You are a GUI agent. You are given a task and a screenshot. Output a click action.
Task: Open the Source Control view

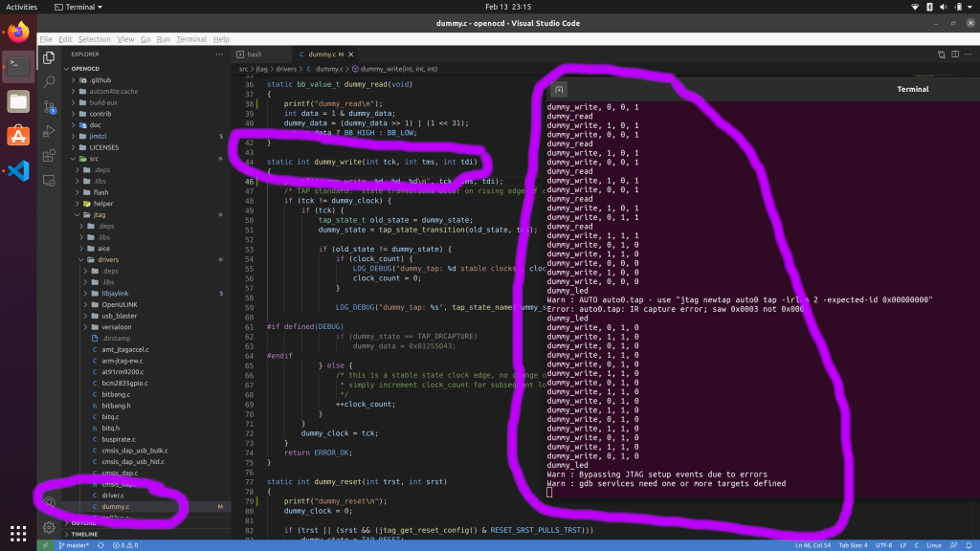[x=49, y=107]
